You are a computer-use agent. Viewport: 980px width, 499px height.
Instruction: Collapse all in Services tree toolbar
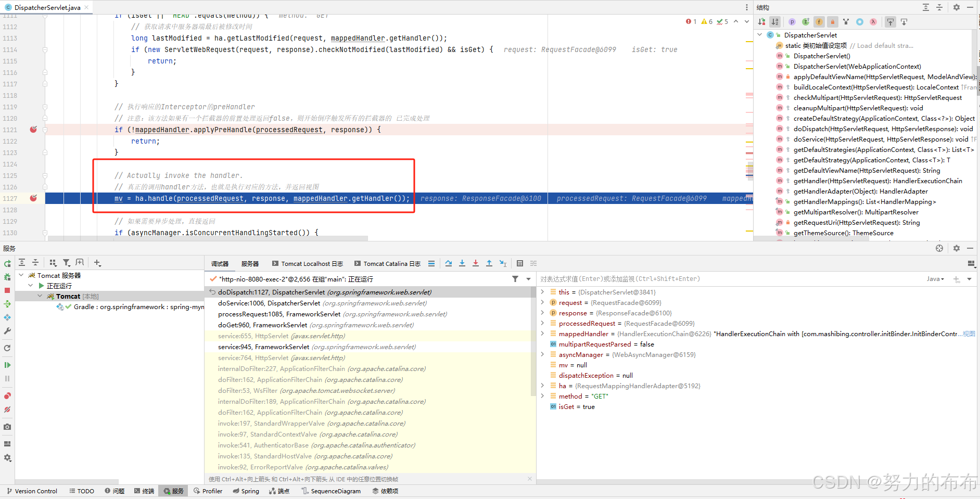[35, 263]
